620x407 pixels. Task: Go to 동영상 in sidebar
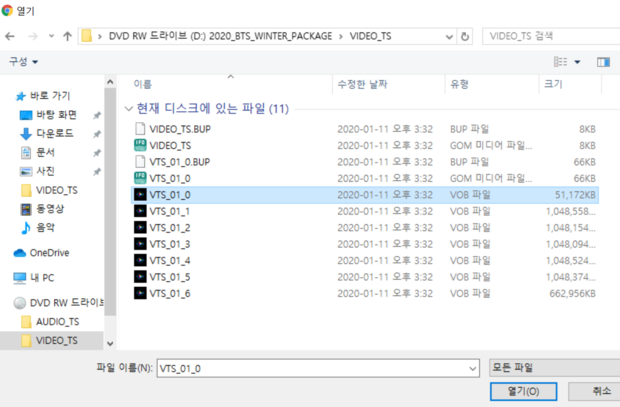click(42, 209)
